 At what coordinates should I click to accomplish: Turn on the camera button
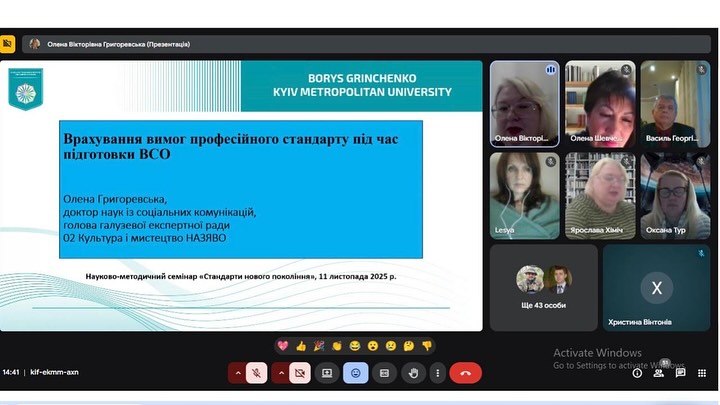(x=299, y=372)
